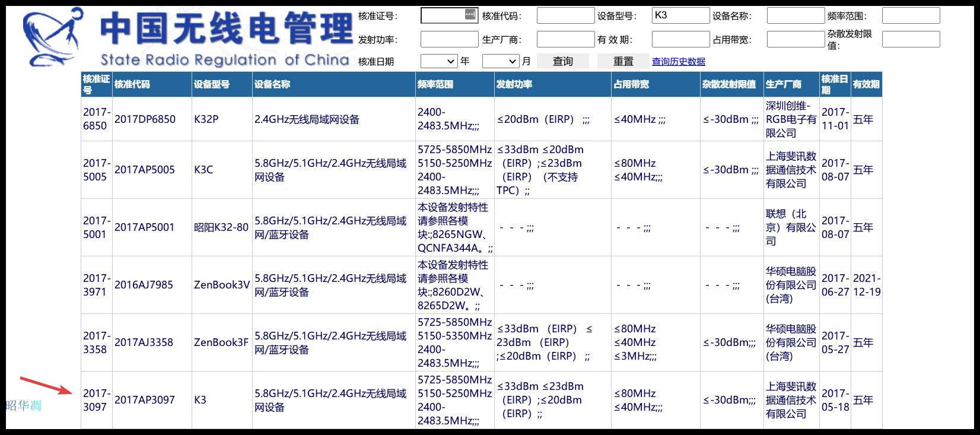Image resolution: width=980 pixels, height=435 pixels.
Task: Focus the 杂散发射限值 input field
Action: point(911,39)
